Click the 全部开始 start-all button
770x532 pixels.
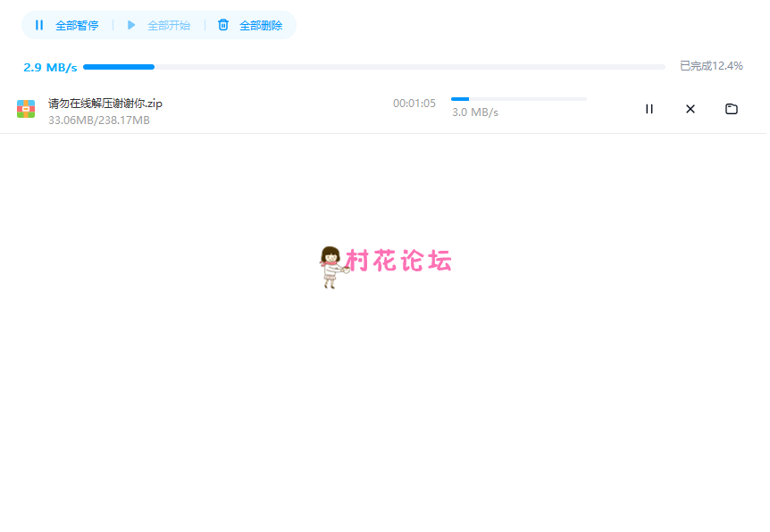[159, 25]
